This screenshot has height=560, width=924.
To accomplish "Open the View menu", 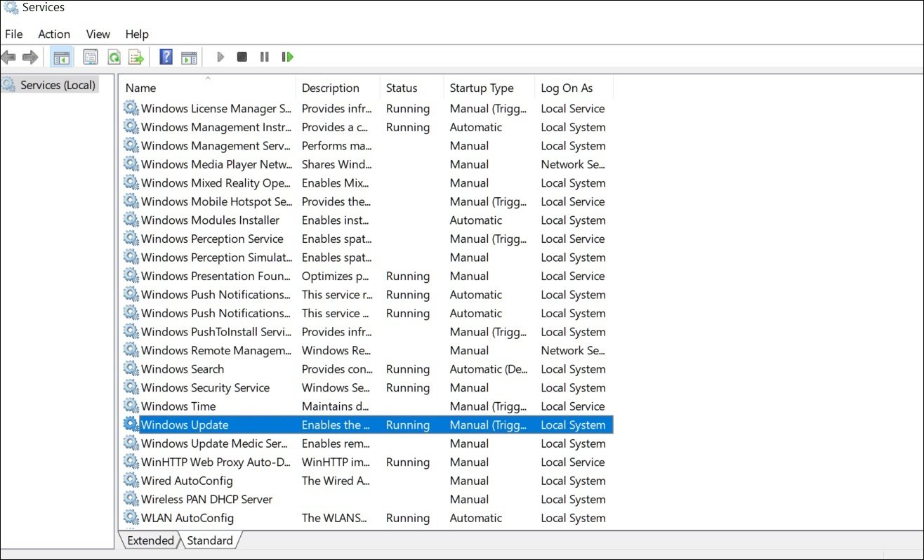I will click(98, 34).
